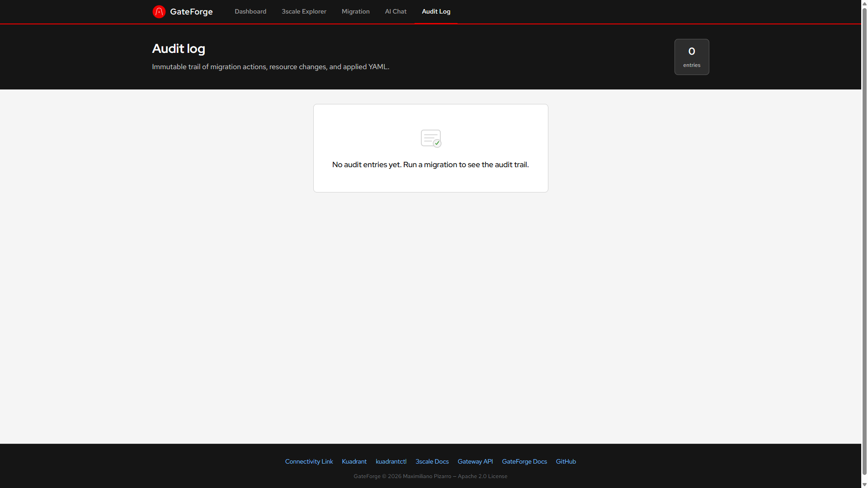Open the kuadrantctl footer link
868x488 pixels.
point(391,461)
